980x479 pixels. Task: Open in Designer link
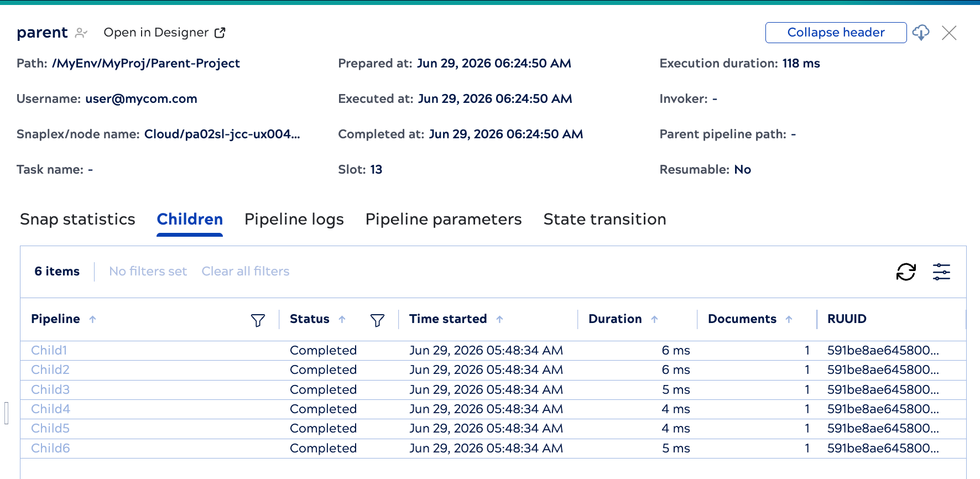pyautogui.click(x=164, y=33)
